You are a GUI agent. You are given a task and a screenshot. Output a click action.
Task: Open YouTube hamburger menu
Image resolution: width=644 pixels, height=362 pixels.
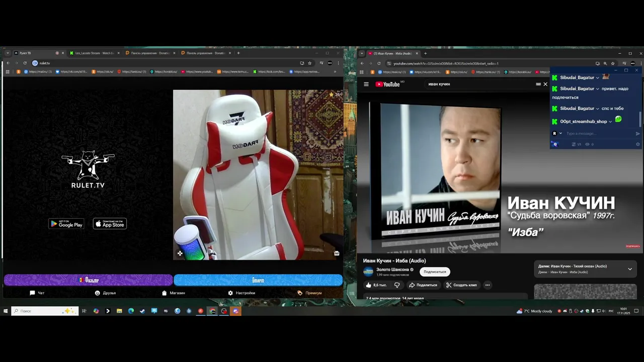[366, 84]
